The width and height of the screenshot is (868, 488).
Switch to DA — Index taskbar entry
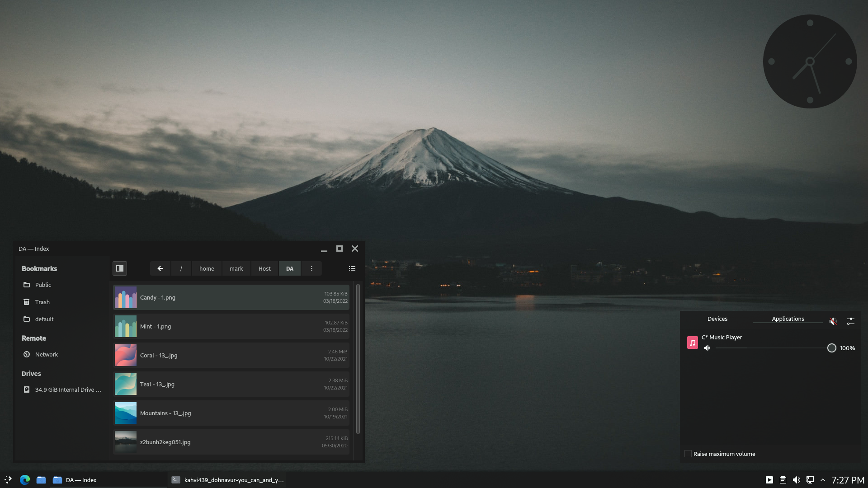pos(108,480)
